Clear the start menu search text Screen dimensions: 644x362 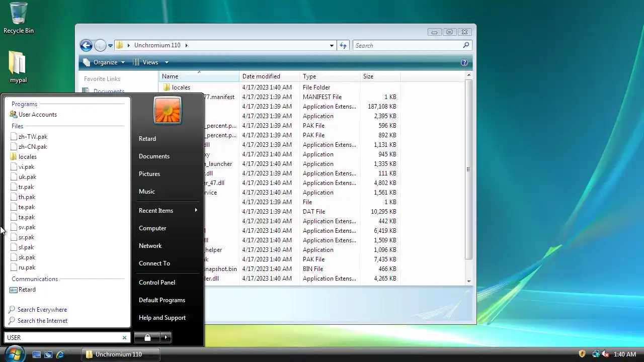[x=124, y=337]
